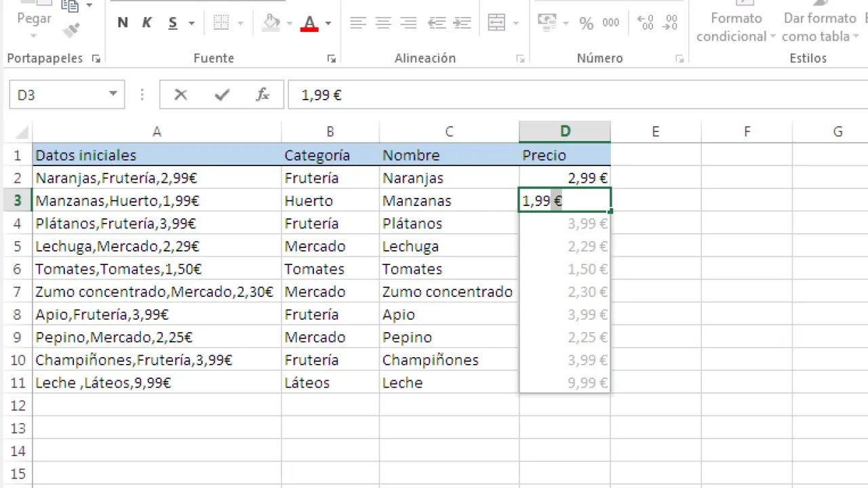Screen dimensions: 868x488
Task: Open the Formato condicional menu
Action: coord(736,27)
